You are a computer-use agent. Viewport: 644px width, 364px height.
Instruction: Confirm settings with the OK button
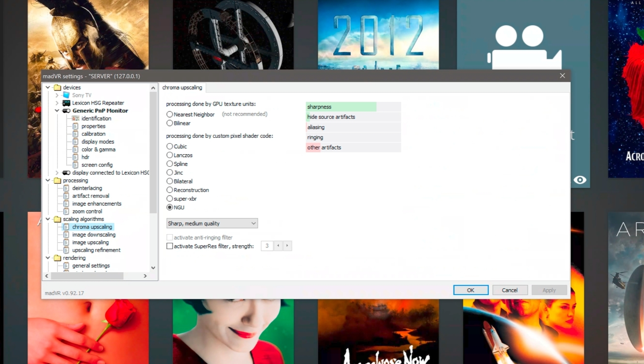(x=471, y=290)
